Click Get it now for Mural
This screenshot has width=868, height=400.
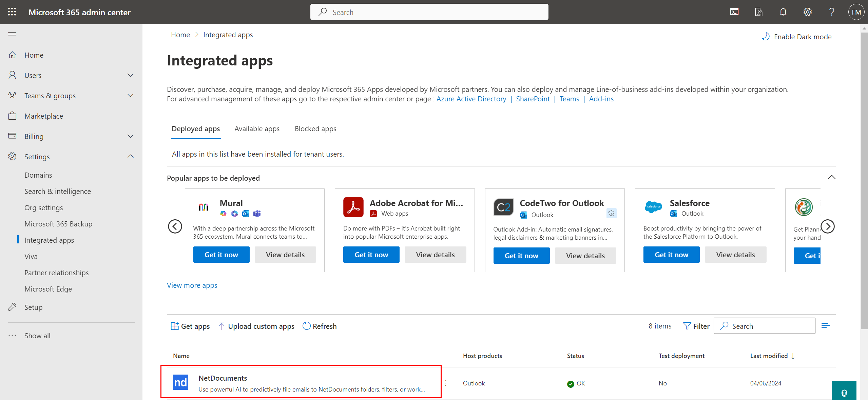point(221,255)
